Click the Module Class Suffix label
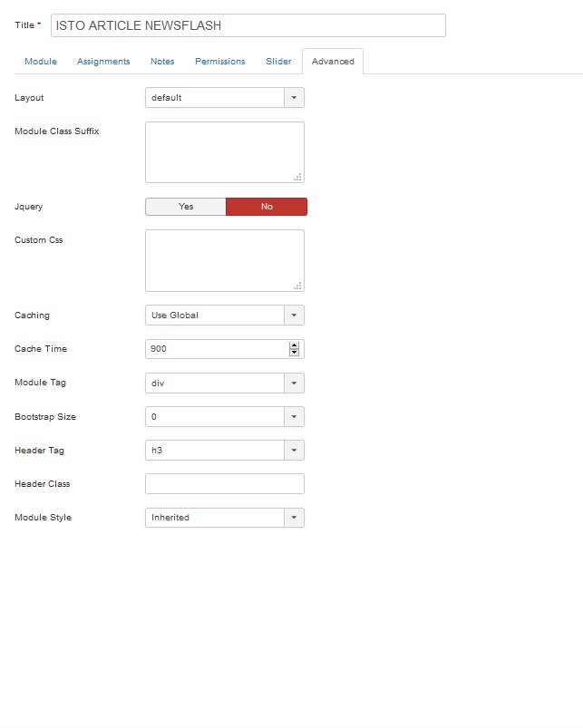 (x=56, y=131)
